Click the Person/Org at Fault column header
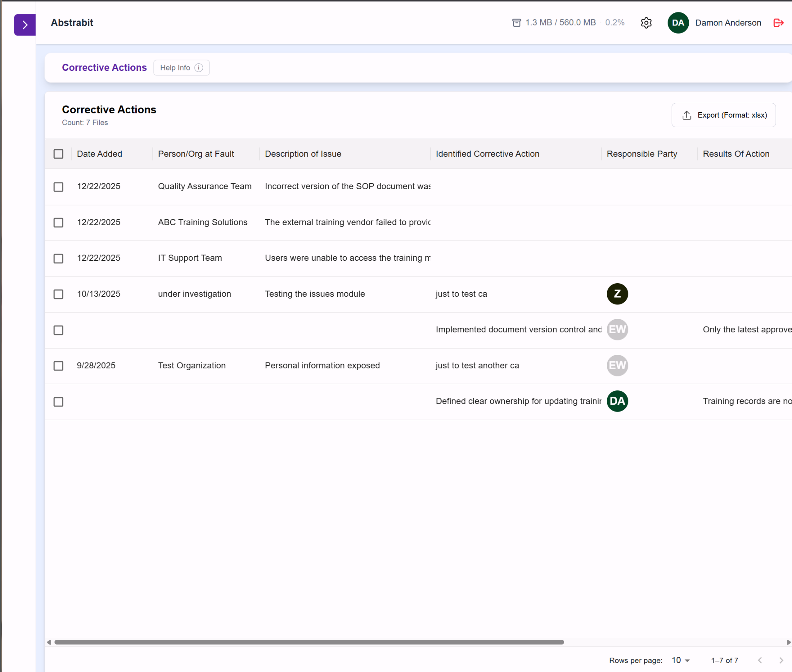Image resolution: width=792 pixels, height=672 pixels. point(196,154)
